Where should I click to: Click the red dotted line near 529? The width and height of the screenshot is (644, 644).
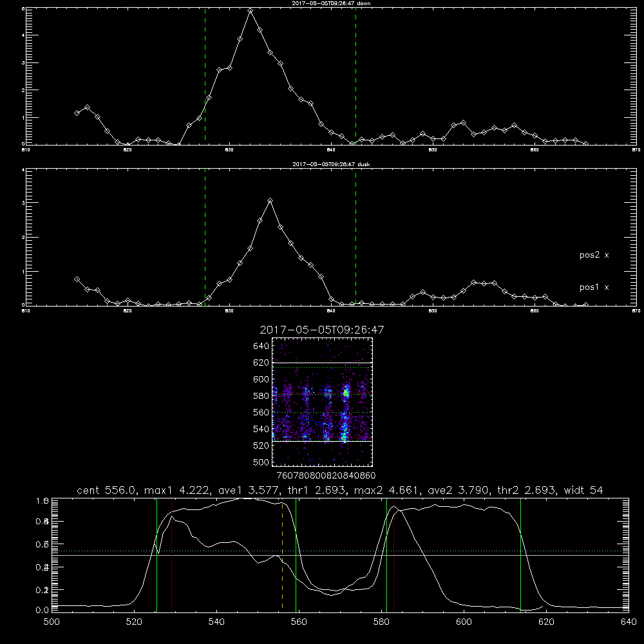click(x=172, y=554)
